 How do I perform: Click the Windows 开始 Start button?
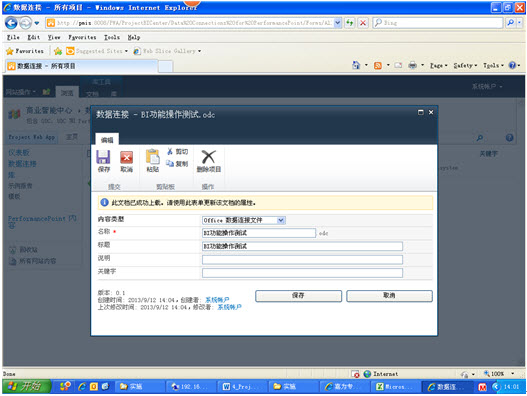click(27, 387)
